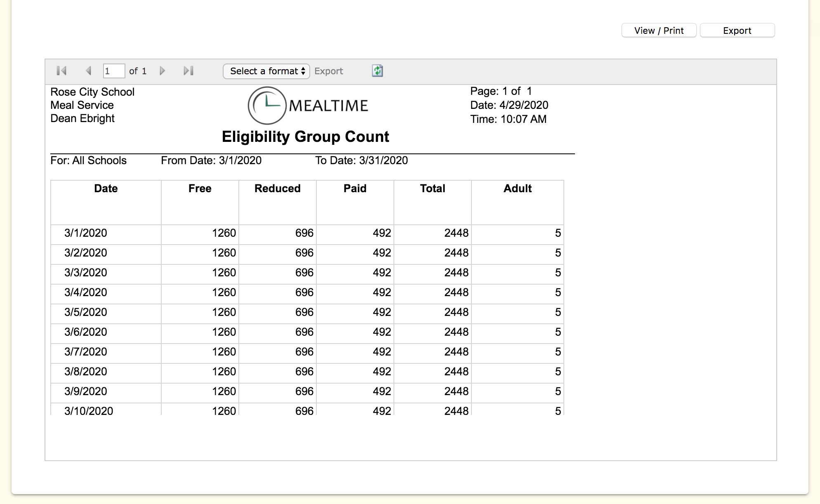Click the green refresh report icon
820x504 pixels.
(377, 71)
